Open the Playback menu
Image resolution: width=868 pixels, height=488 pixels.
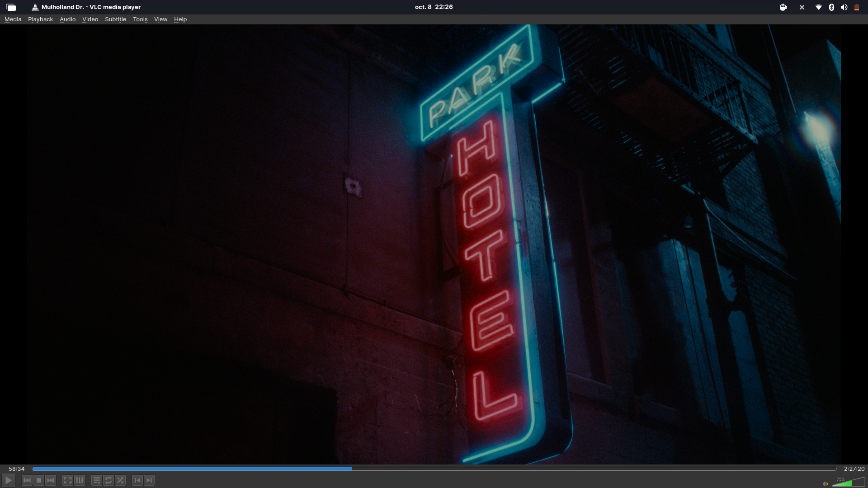[x=40, y=19]
